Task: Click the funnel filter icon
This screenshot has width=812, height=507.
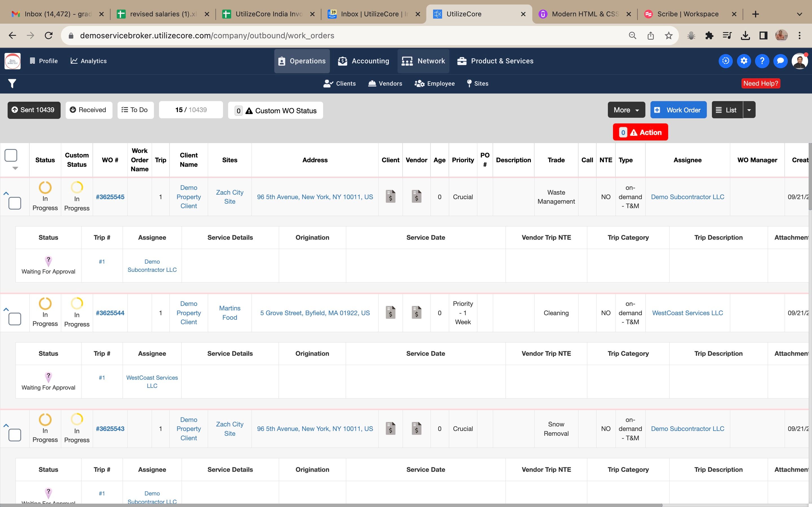Action: pos(12,83)
